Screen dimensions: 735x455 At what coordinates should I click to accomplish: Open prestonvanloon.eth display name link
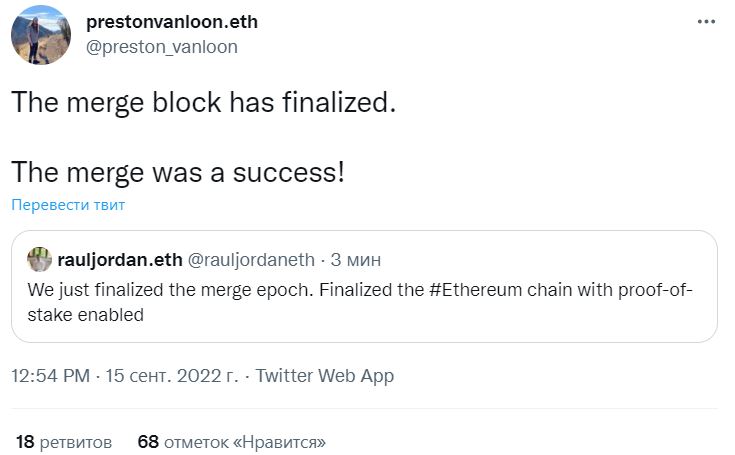[172, 22]
